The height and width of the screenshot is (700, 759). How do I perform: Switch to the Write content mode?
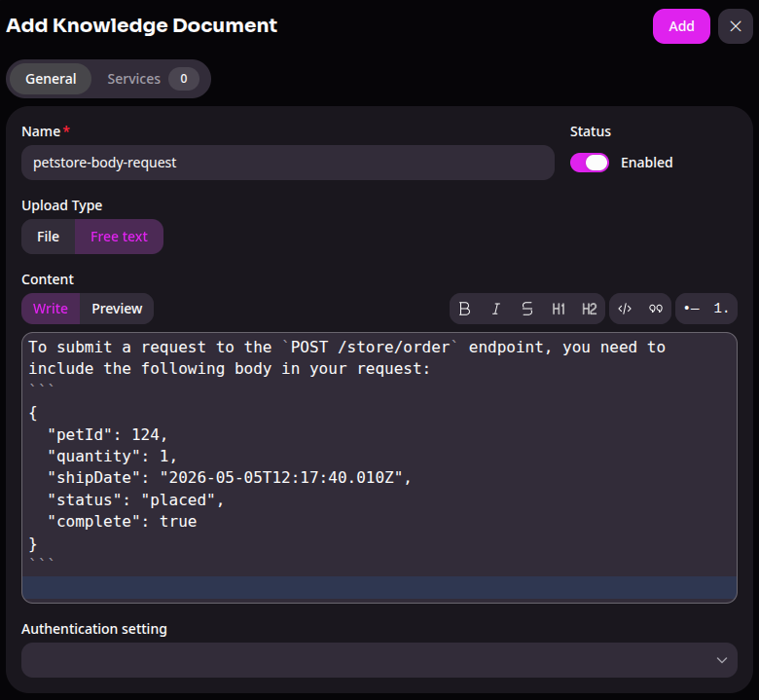point(51,309)
